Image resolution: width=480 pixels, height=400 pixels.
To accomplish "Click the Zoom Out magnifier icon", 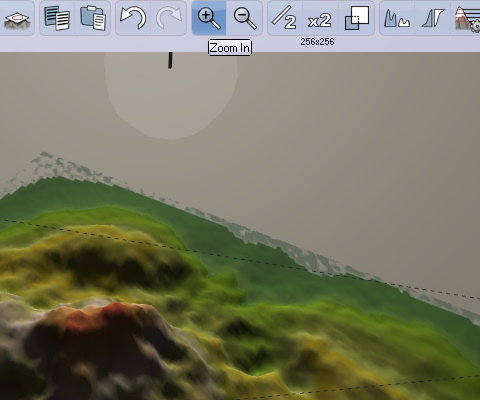I will tap(245, 18).
